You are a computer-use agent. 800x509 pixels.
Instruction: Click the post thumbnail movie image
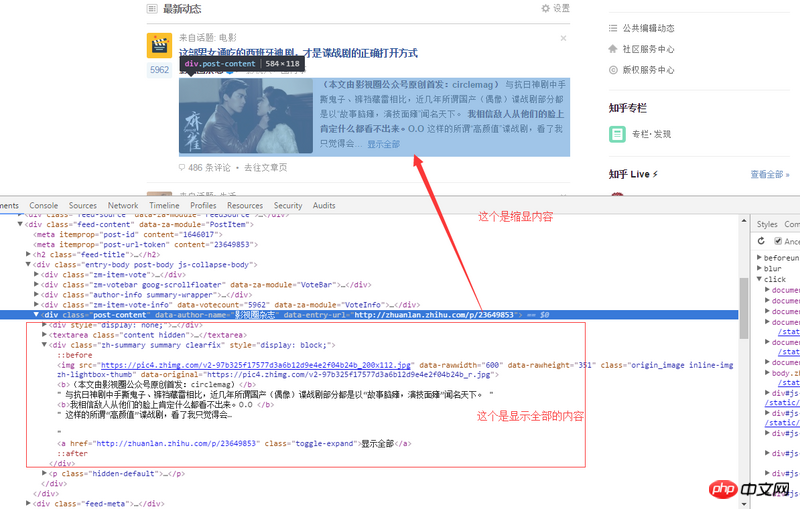[x=246, y=116]
